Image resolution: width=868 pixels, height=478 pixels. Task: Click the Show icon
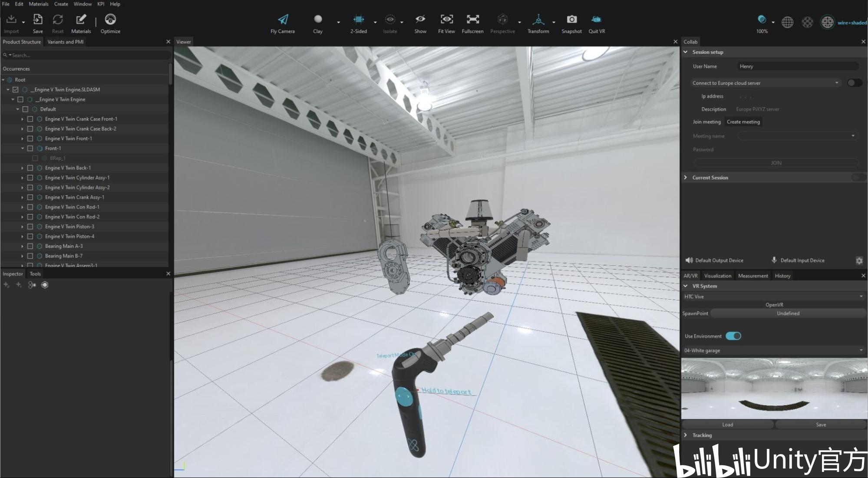coord(420,20)
